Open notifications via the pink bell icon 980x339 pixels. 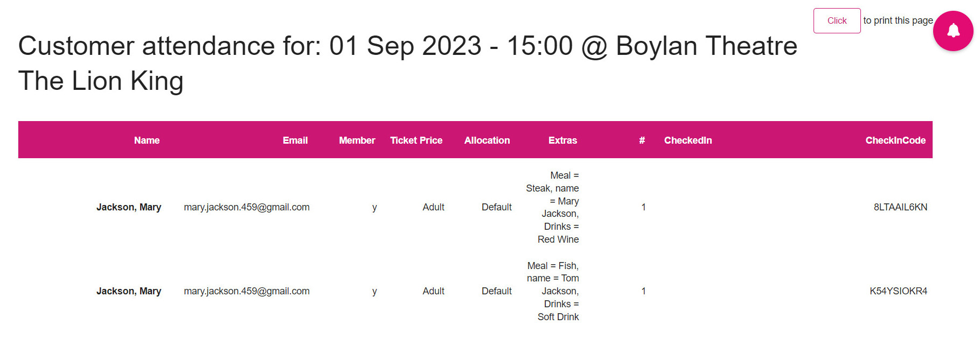click(953, 31)
